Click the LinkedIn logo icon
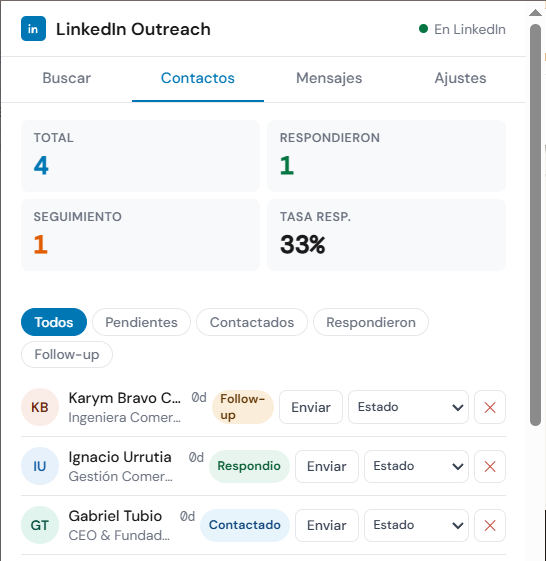This screenshot has height=561, width=546. [x=33, y=29]
